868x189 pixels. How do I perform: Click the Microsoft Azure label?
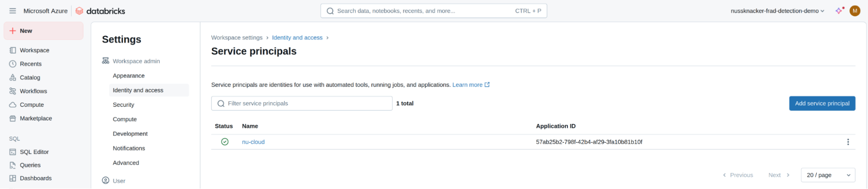[x=45, y=11]
